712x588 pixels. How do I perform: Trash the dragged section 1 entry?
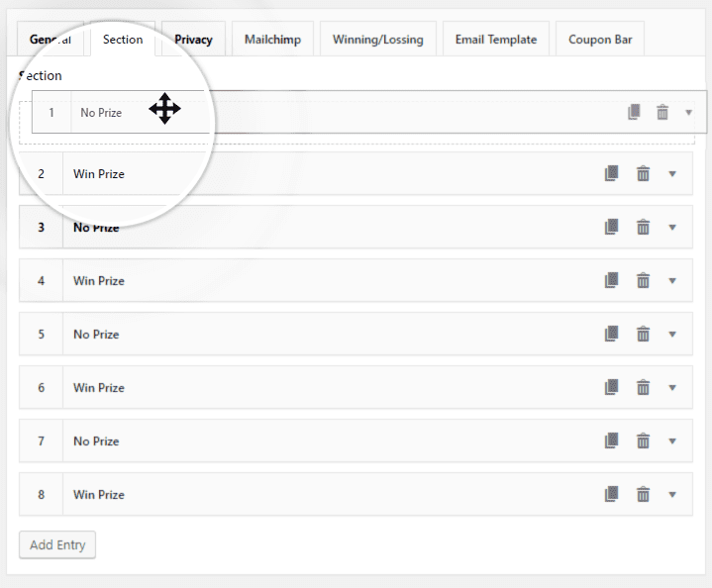[x=662, y=112]
